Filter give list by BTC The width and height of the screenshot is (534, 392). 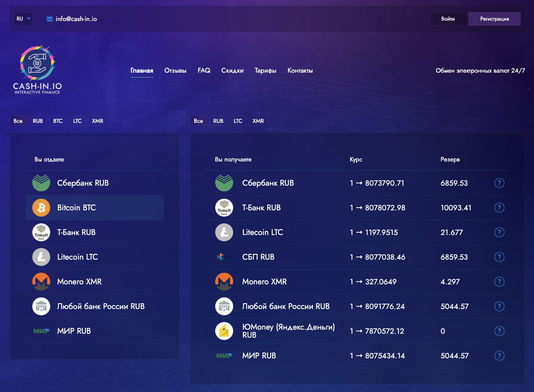pos(58,121)
